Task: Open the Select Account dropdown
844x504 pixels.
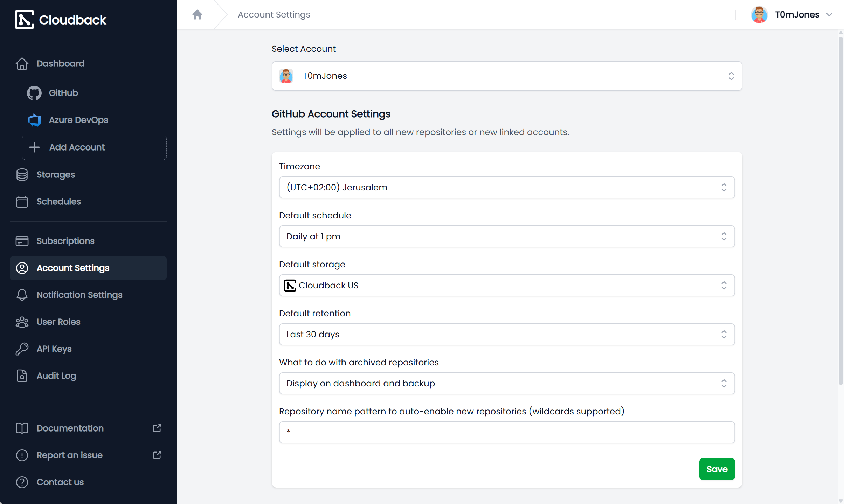Action: (506, 76)
